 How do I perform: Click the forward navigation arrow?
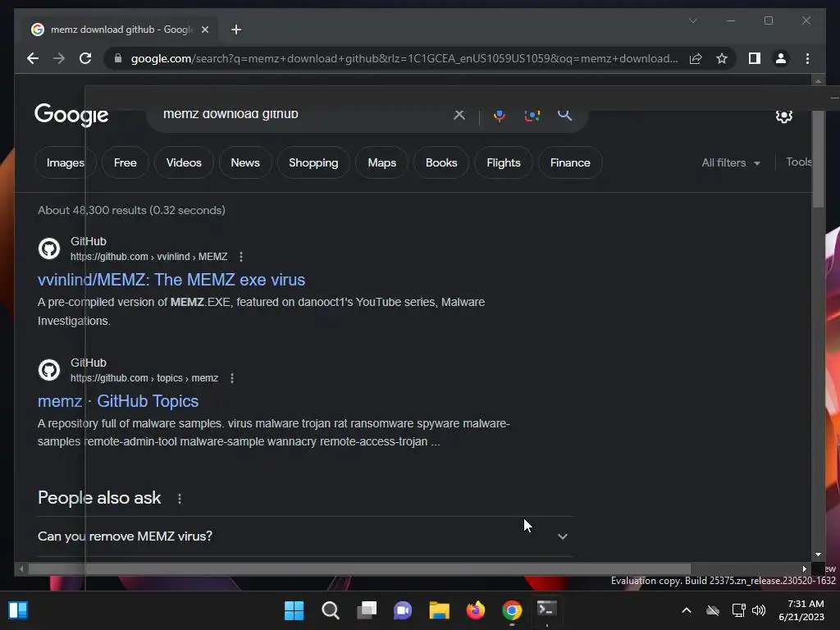coord(59,58)
